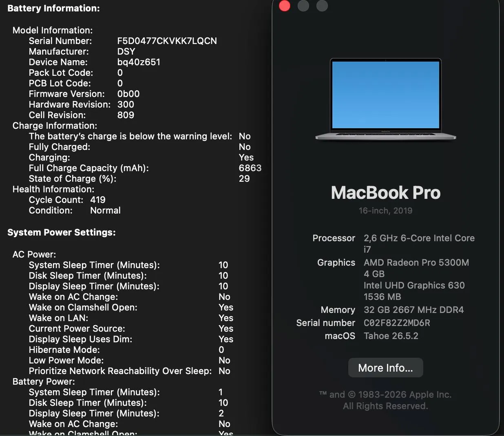Screen dimensions: 504x436
Task: Select the 2,6 GHz 6-Core Intel Core text
Action: click(x=419, y=238)
